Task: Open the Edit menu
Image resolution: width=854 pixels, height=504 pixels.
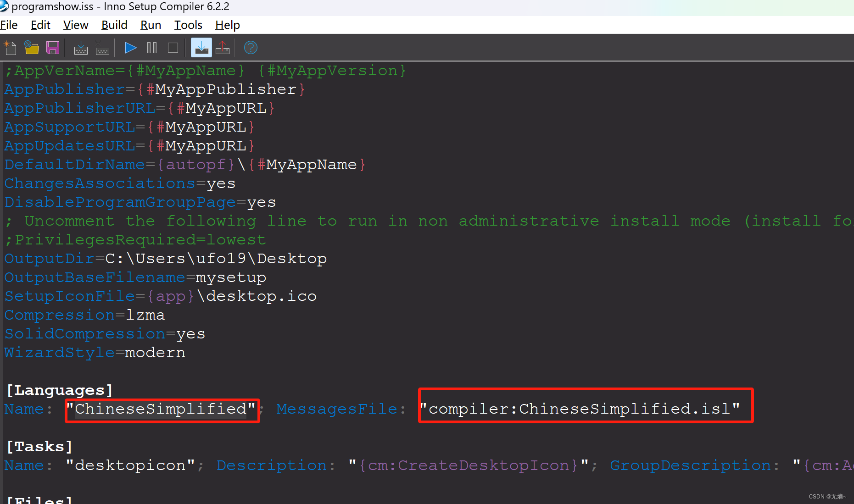Action: pyautogui.click(x=40, y=25)
